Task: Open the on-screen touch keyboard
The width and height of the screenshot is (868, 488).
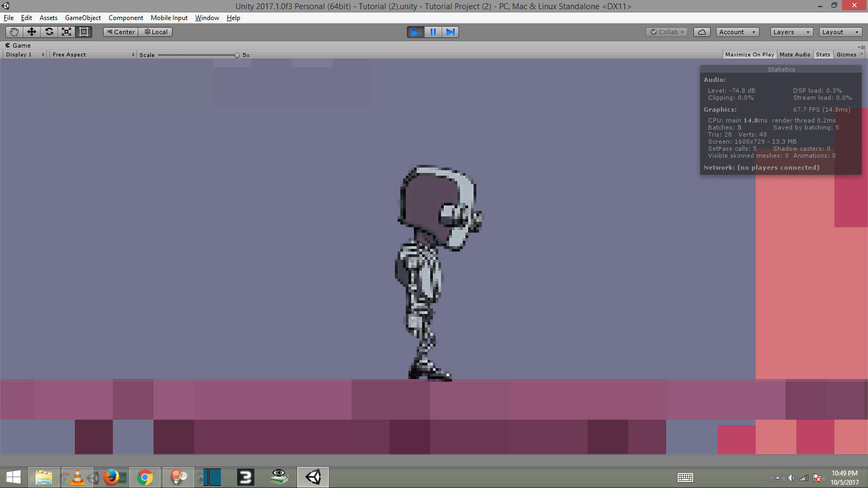Action: [x=685, y=477]
